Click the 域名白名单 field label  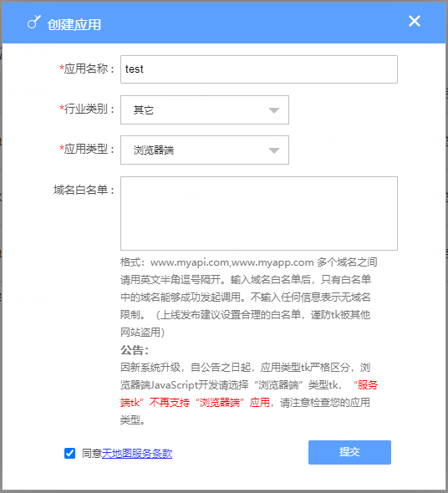[x=84, y=190]
